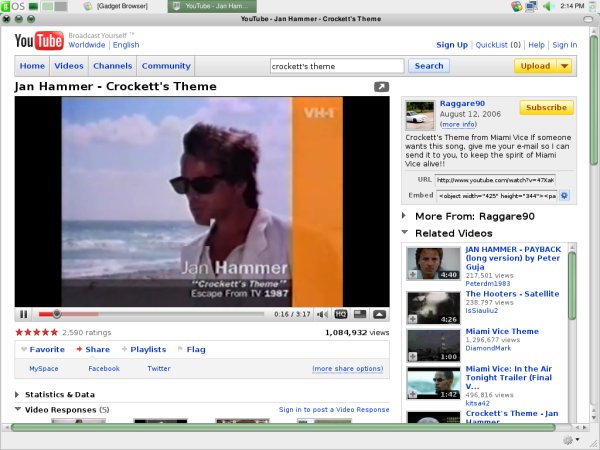Open DiamondMark uploader link
This screenshot has height=450, width=600.
488,348
